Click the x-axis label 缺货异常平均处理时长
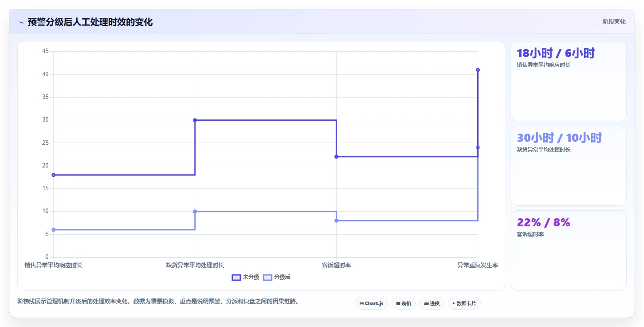 tap(195, 265)
